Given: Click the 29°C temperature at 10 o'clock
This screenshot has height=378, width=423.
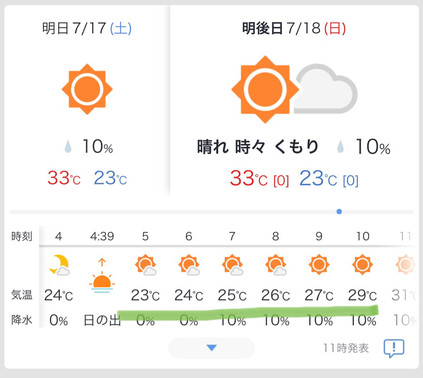Looking at the screenshot, I should [x=362, y=295].
